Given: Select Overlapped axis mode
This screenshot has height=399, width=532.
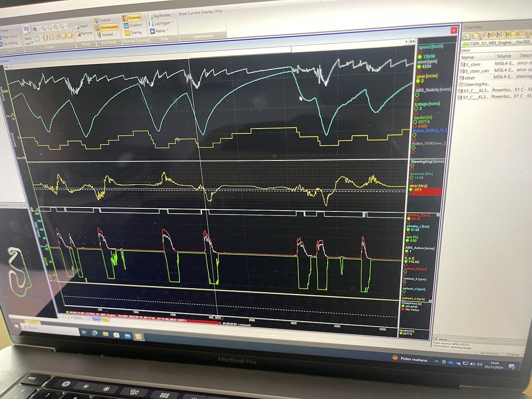Looking at the screenshot, I should (106, 27).
